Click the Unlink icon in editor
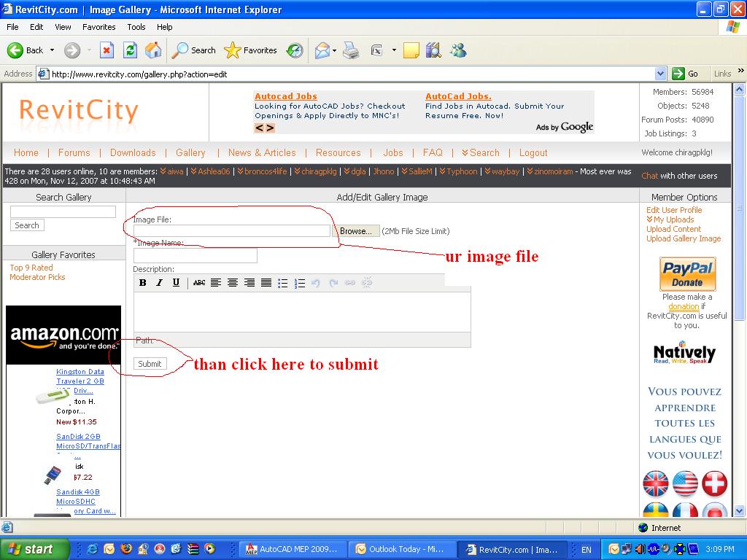This screenshot has height=560, width=747. coord(367,283)
